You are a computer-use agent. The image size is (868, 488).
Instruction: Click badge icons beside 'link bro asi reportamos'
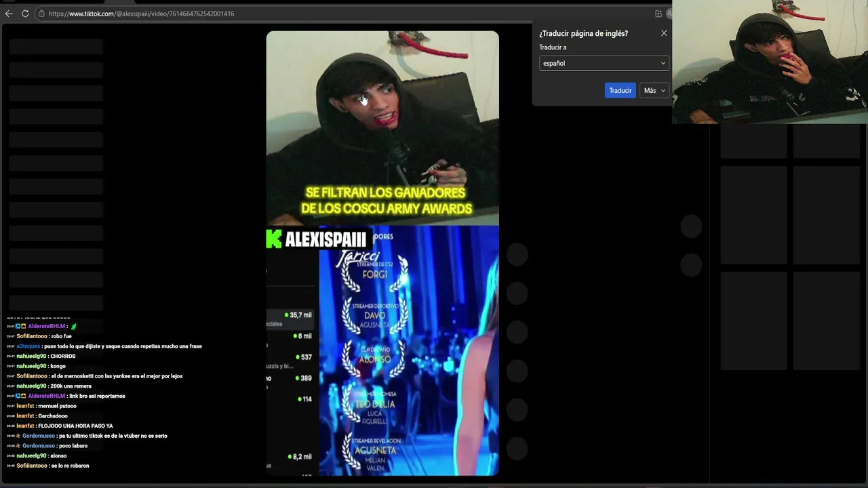click(22, 396)
